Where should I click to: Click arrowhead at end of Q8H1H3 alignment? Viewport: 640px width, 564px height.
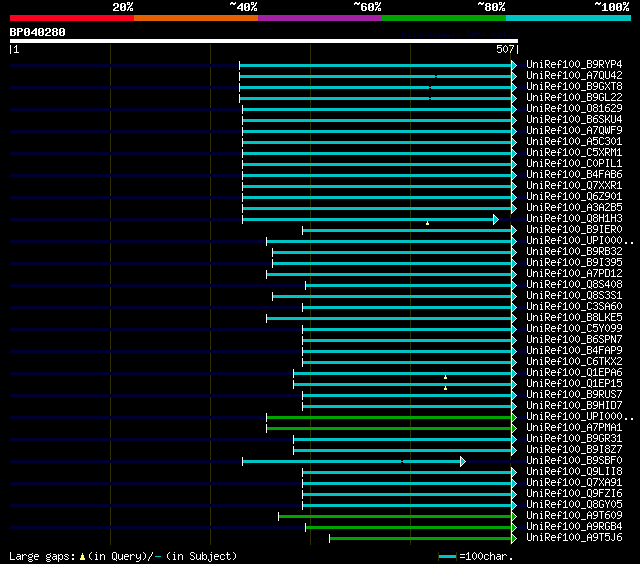[x=496, y=220]
